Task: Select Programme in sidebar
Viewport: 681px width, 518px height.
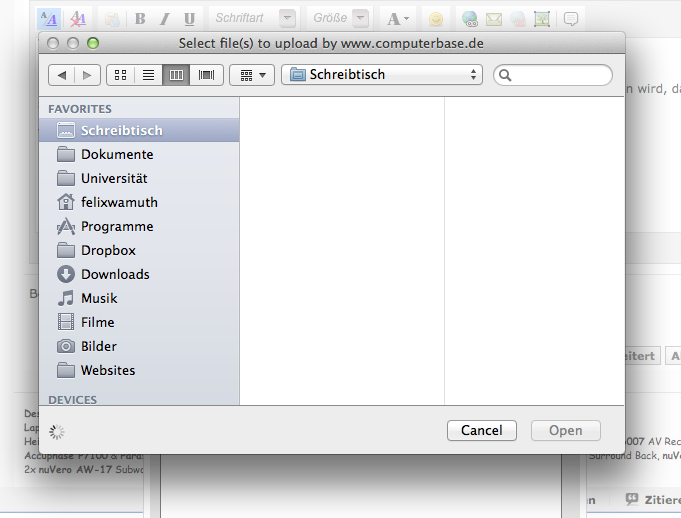Action: point(139,226)
